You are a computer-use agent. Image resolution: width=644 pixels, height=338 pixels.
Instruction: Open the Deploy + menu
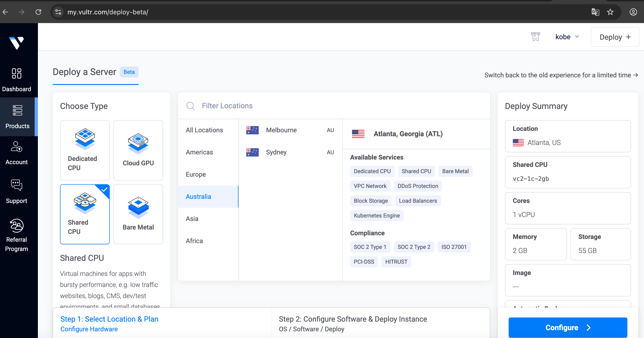[615, 37]
